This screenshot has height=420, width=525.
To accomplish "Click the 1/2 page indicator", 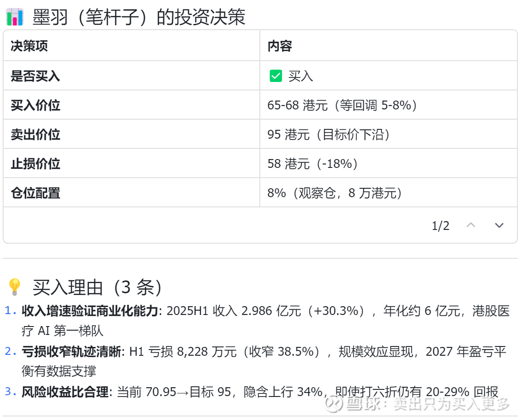I will tap(440, 226).
